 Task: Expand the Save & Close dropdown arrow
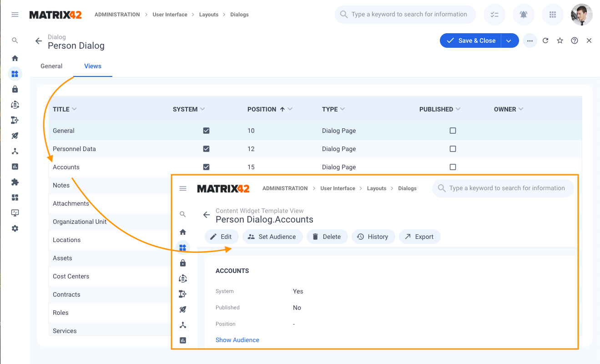(x=509, y=40)
